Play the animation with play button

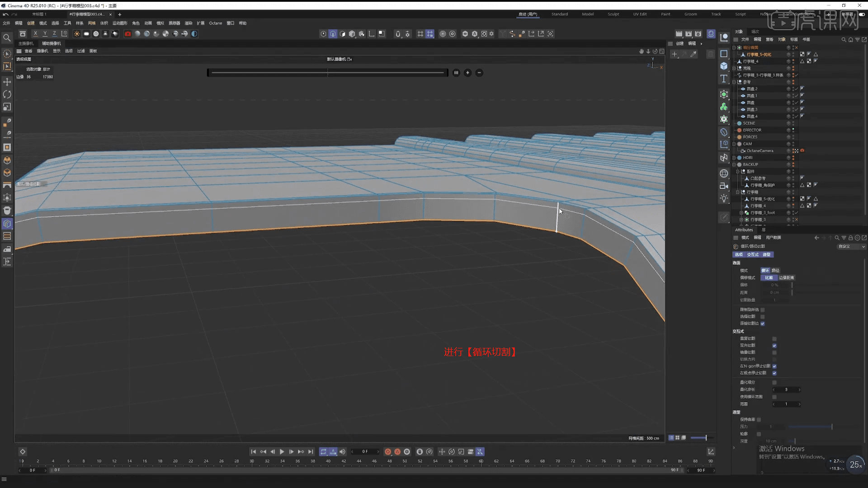coord(282,452)
